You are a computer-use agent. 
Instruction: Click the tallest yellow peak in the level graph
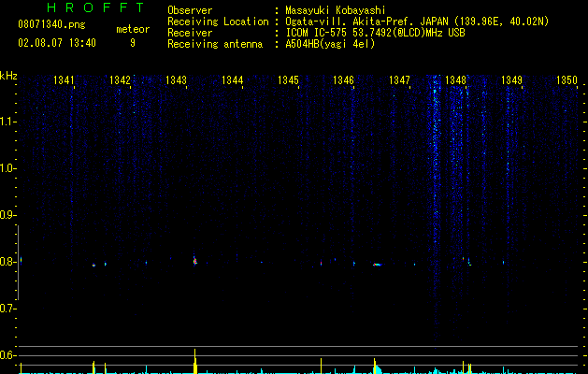tap(195, 361)
